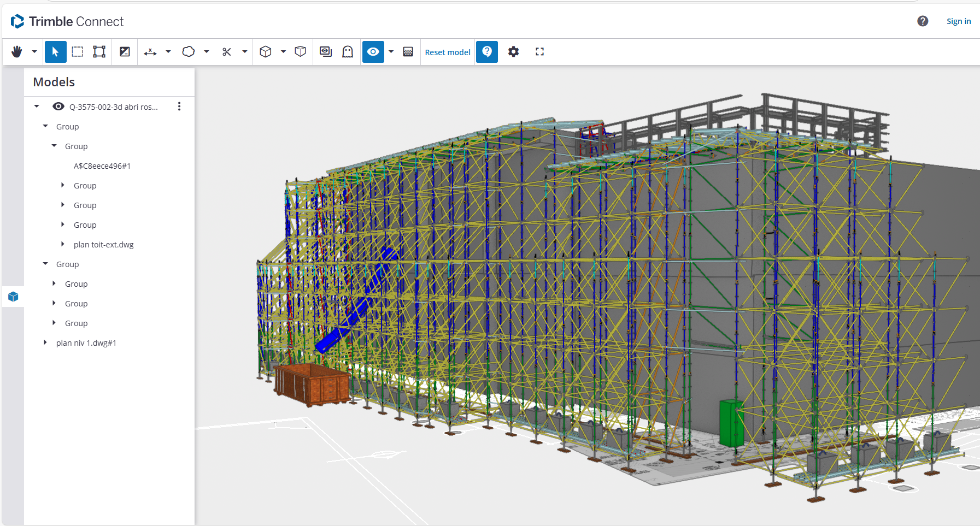980x526 pixels.
Task: Toggle the eye visibility button in toolbar
Action: click(x=373, y=52)
